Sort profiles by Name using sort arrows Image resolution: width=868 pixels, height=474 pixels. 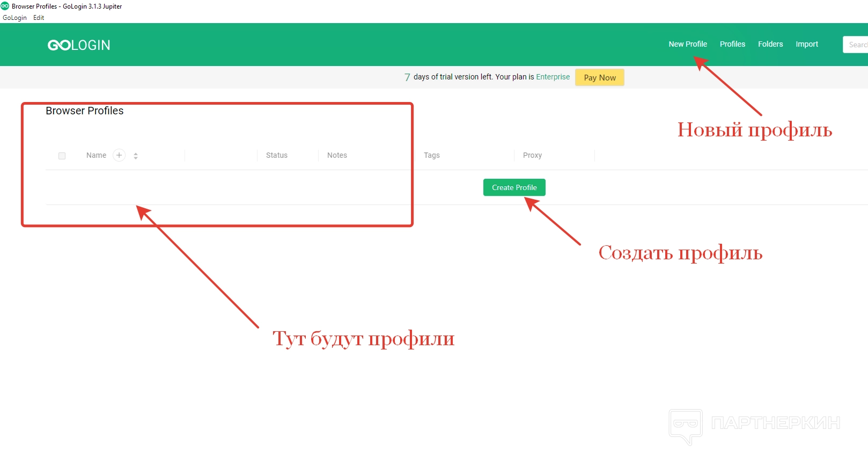pyautogui.click(x=136, y=156)
